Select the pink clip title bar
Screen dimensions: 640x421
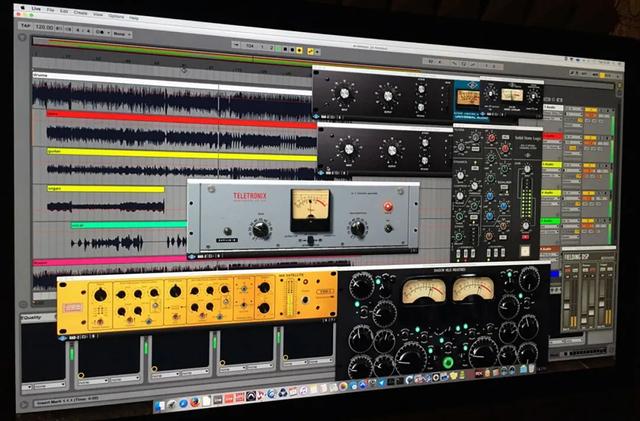pos(110,261)
